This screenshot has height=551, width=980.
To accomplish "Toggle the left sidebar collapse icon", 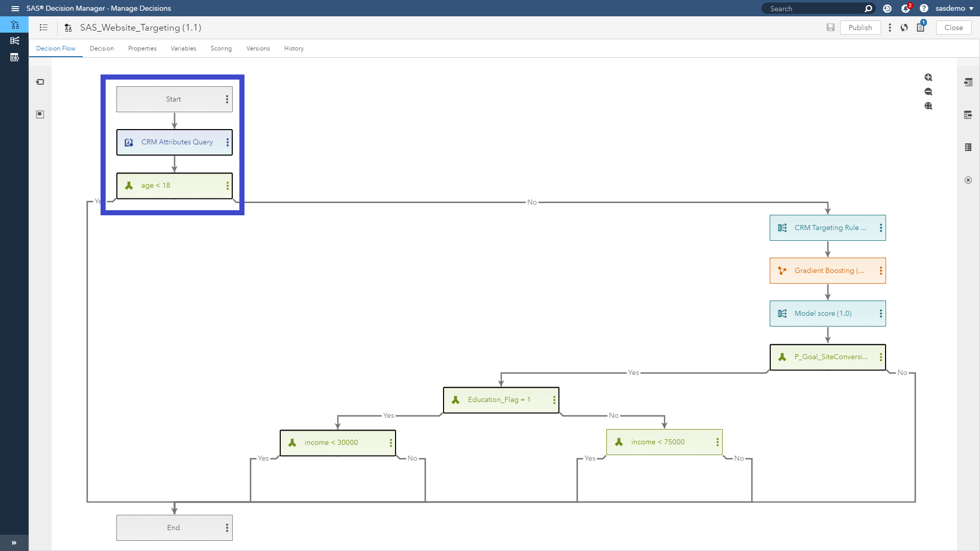I will pyautogui.click(x=14, y=543).
